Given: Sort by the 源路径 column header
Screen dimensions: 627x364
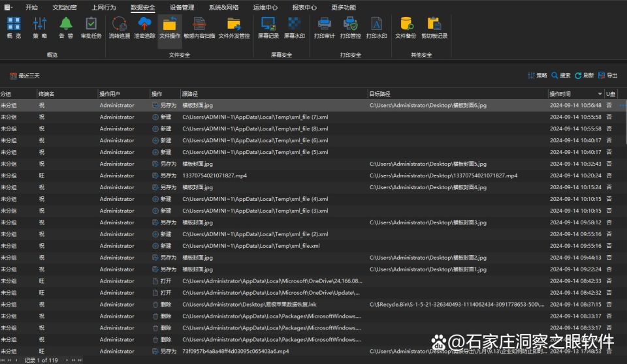Looking at the screenshot, I should [274, 94].
